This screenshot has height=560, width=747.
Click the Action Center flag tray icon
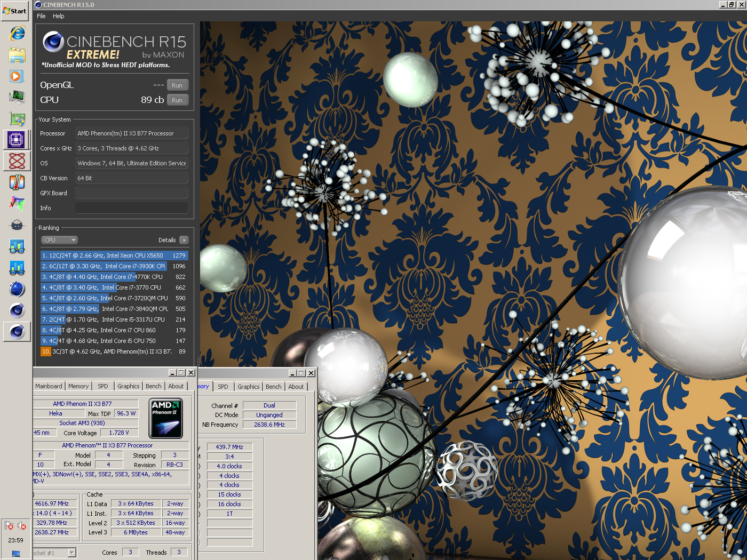pos(9,526)
